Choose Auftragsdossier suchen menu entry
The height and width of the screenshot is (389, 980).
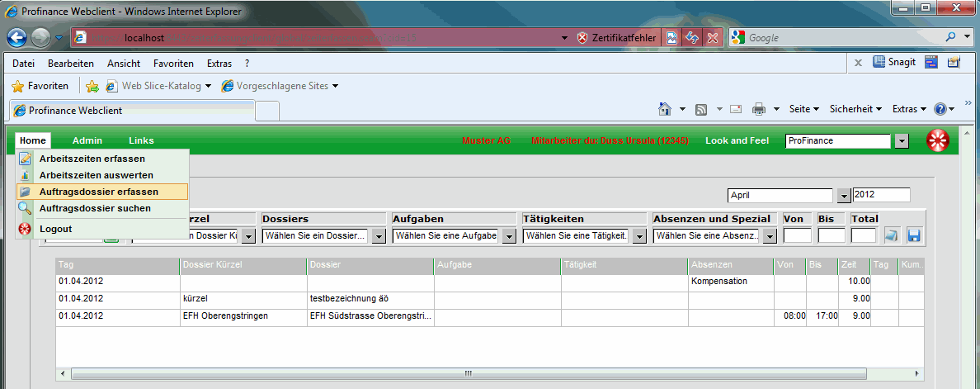coord(95,208)
